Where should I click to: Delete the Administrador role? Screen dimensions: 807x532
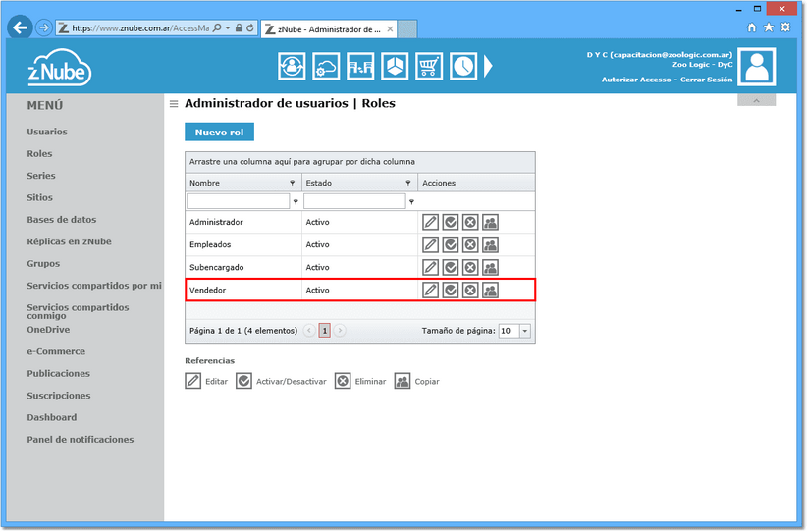tap(470, 222)
